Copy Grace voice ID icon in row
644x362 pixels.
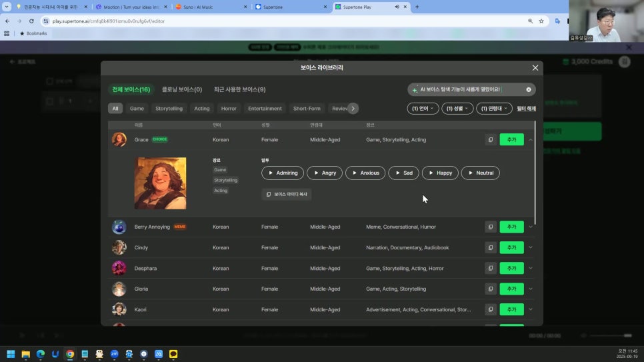[x=491, y=140]
